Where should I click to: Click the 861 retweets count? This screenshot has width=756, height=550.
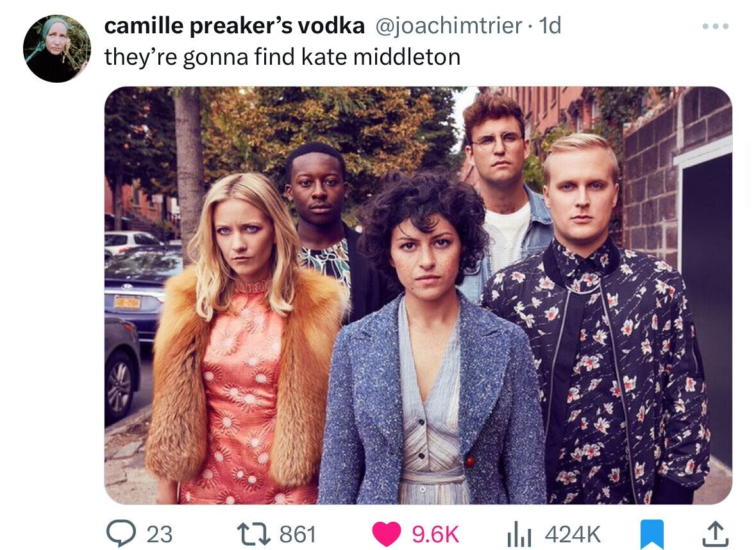pos(298,535)
